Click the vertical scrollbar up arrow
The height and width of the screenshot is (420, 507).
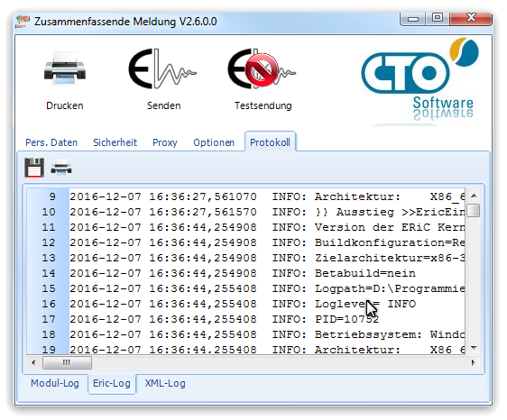(474, 196)
